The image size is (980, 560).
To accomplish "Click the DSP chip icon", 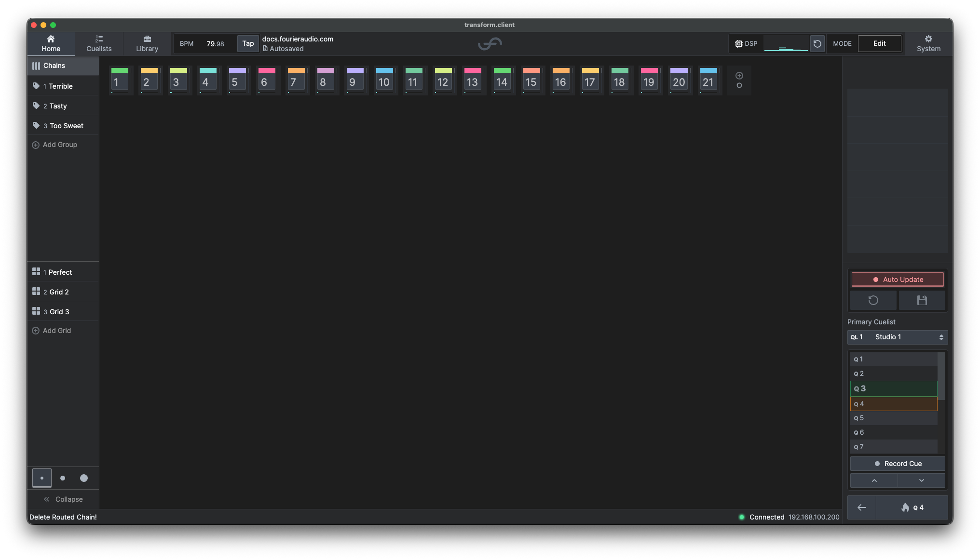I will (738, 44).
